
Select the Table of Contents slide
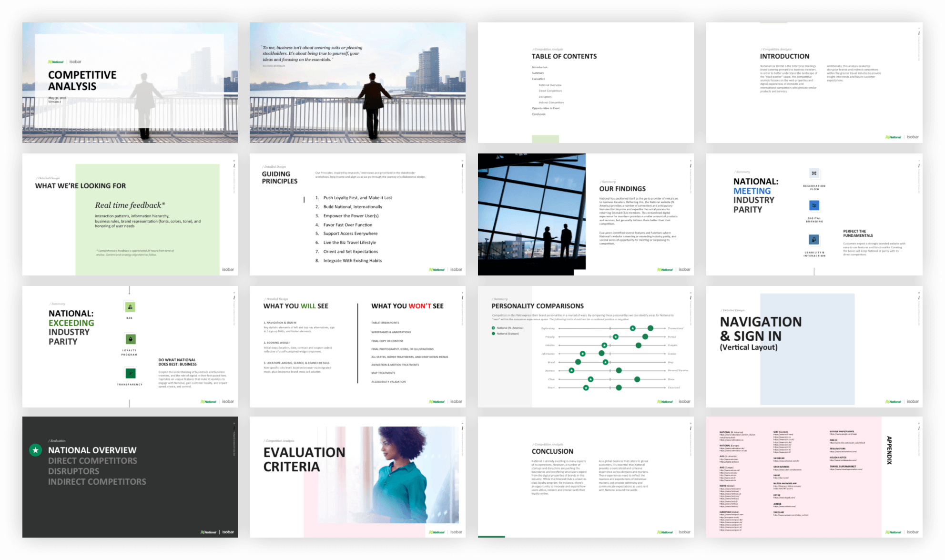tap(585, 82)
